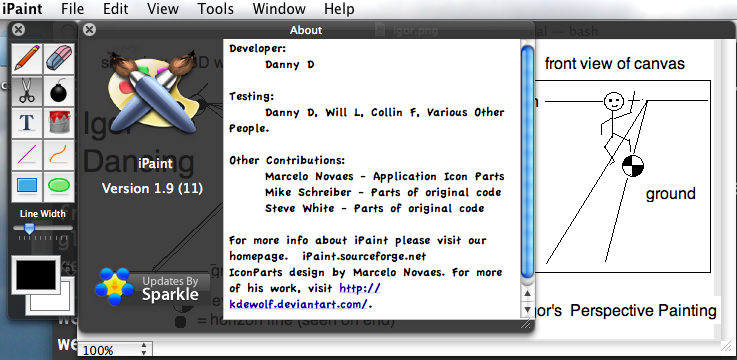
Task: Pick the green Ellipse shape tool
Action: pyautogui.click(x=59, y=186)
